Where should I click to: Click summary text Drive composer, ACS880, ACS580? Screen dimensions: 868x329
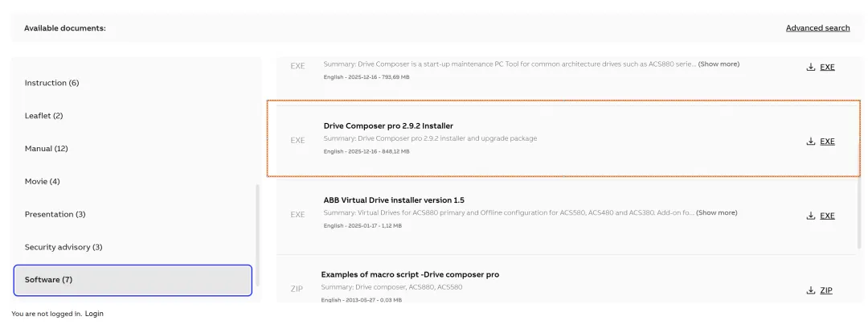click(x=391, y=287)
